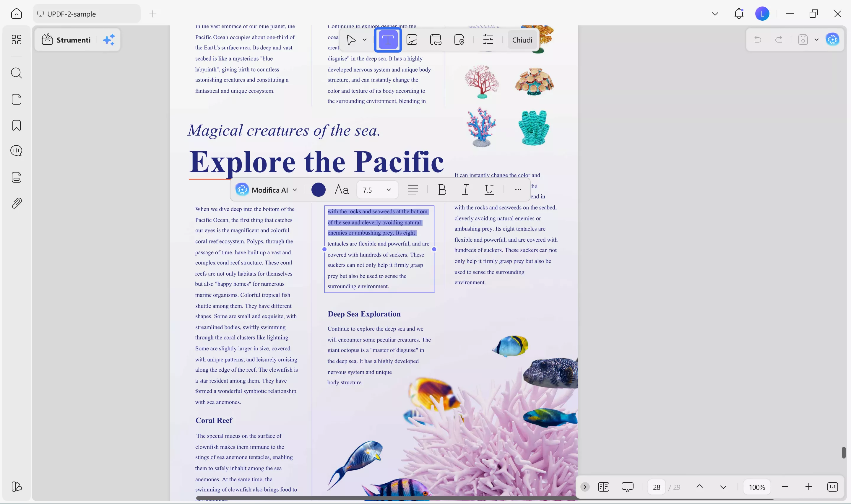
Task: Open the Watermark tool
Action: click(459, 39)
